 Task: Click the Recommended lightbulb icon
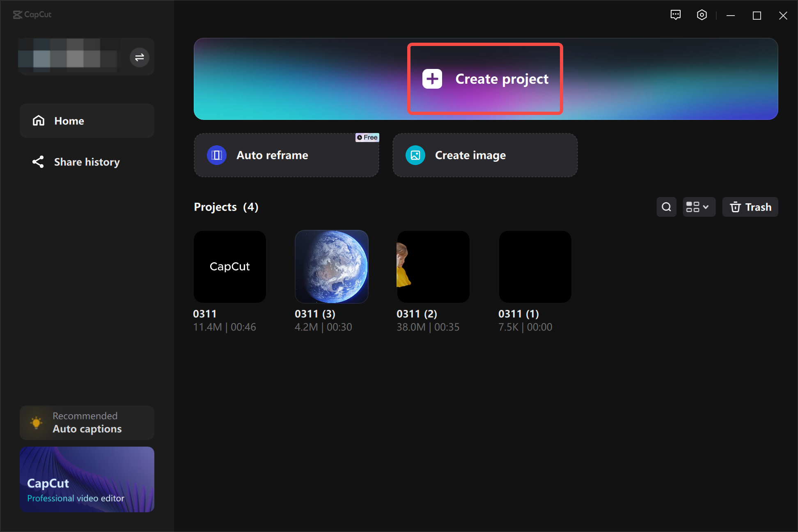[36, 422]
